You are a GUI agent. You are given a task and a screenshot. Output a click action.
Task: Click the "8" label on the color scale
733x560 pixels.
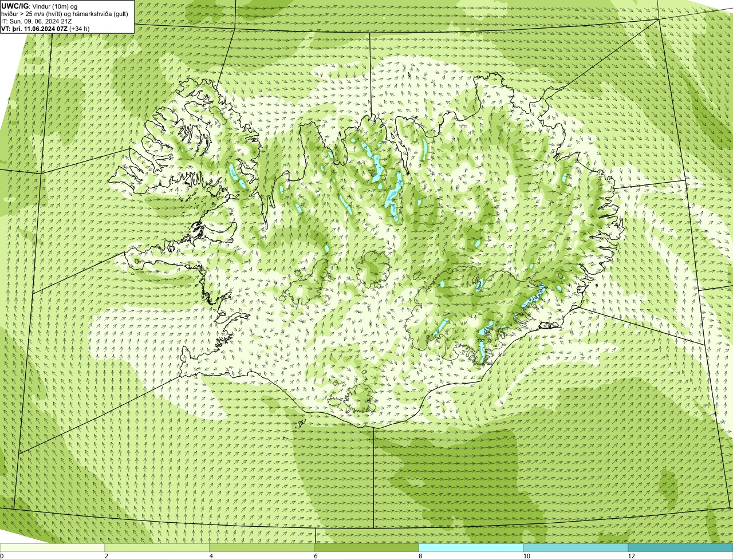point(420,556)
